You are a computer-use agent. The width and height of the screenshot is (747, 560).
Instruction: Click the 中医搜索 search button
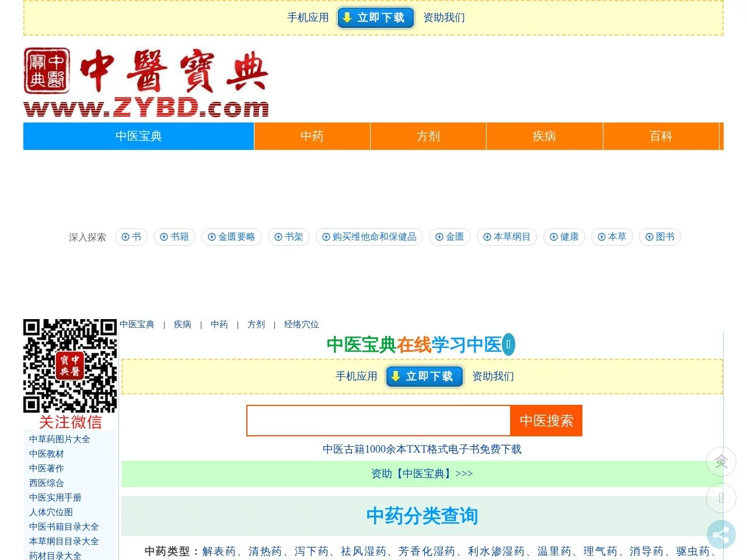coord(546,421)
